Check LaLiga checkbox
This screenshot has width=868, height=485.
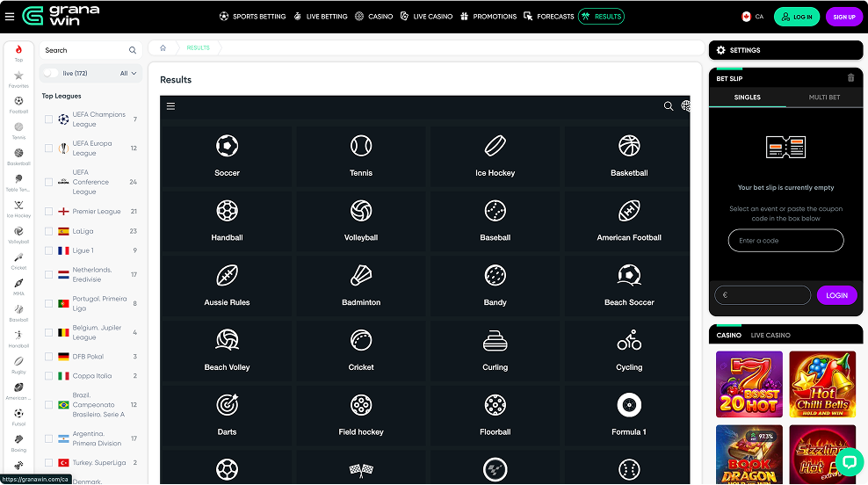[x=48, y=231]
